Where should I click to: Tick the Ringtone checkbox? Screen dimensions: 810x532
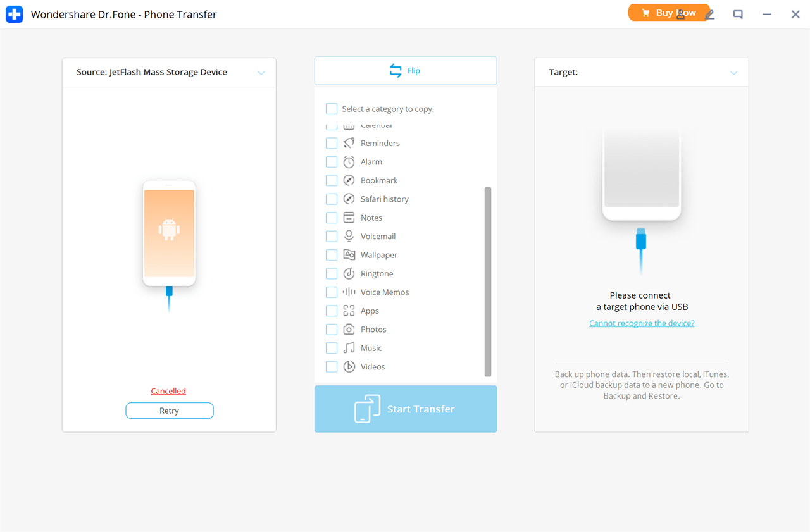click(x=332, y=273)
